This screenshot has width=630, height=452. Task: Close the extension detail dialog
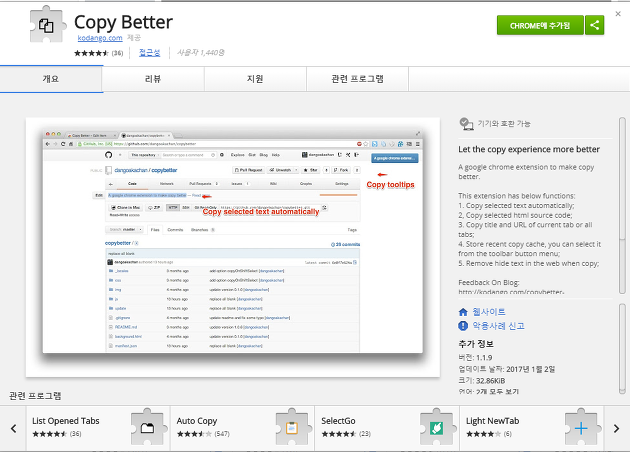(618, 14)
